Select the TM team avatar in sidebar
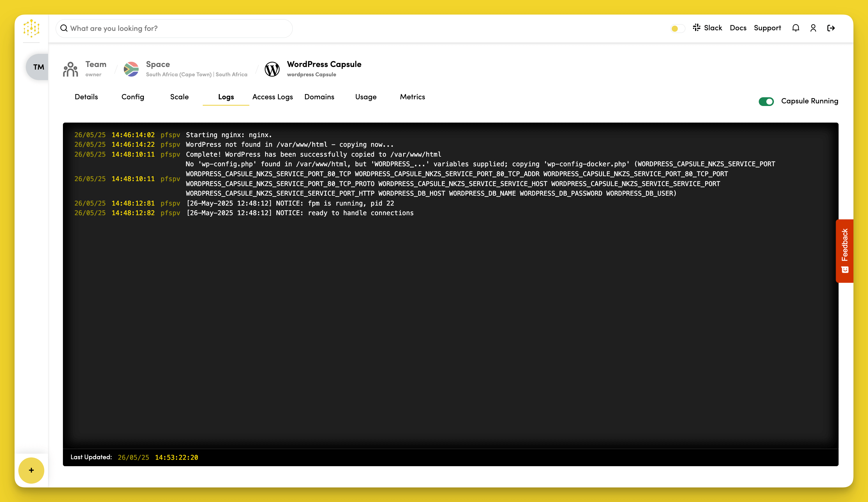The image size is (868, 502). click(x=38, y=67)
